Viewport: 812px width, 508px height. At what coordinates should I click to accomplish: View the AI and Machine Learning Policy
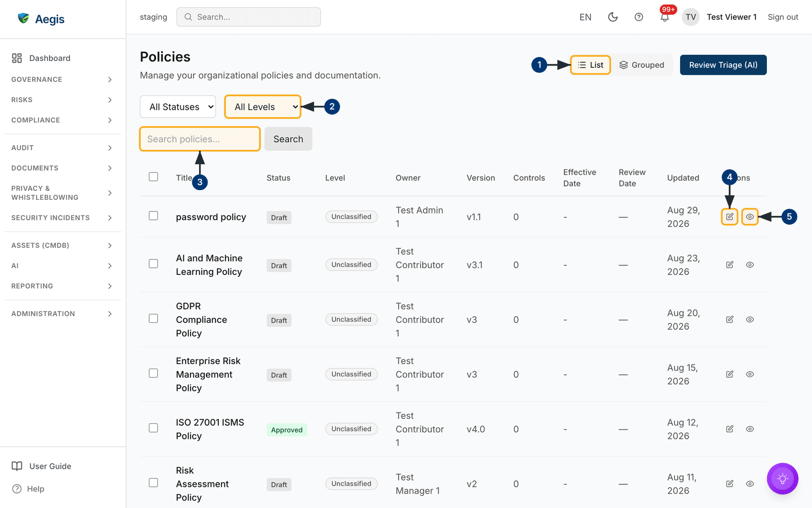coord(750,265)
